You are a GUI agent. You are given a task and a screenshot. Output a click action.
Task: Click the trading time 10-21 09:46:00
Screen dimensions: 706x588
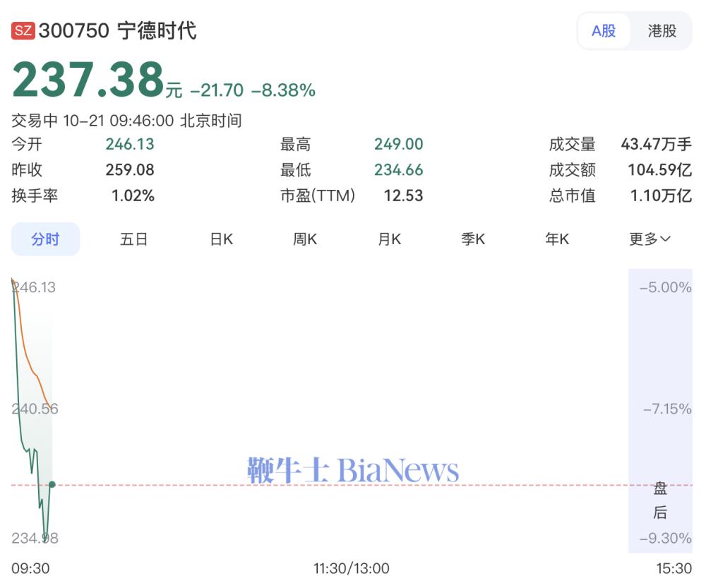[119, 121]
